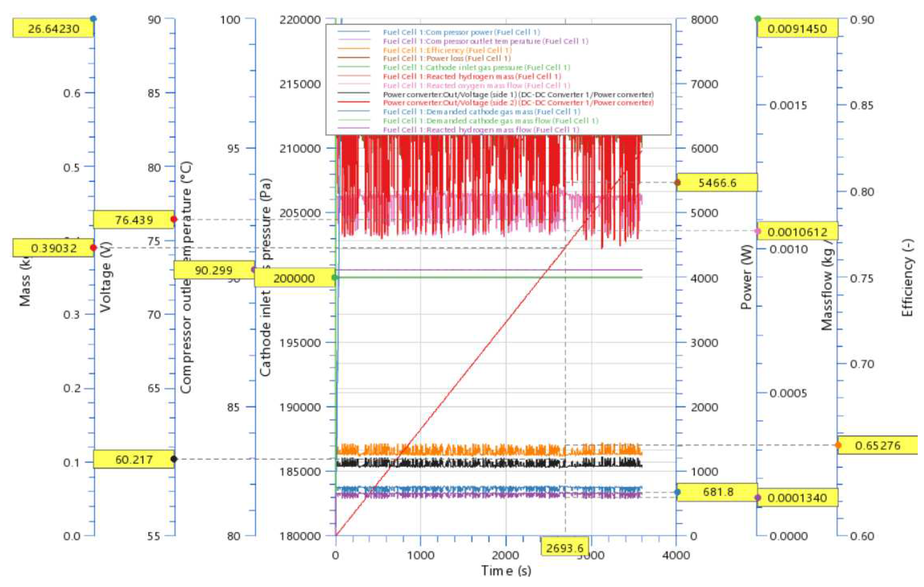Select the Reacted oxygen mass flow legend entry
Screen dimensions: 924x587
[x=476, y=85]
